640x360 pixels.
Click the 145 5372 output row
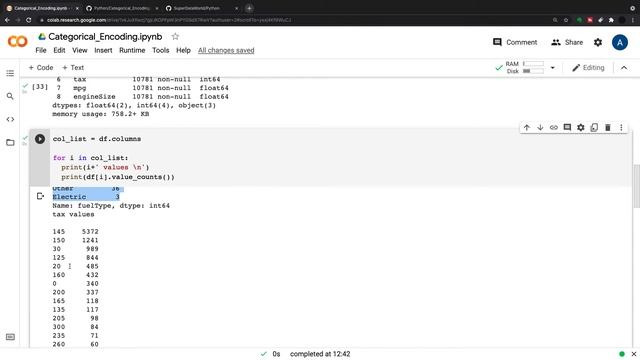(76, 232)
